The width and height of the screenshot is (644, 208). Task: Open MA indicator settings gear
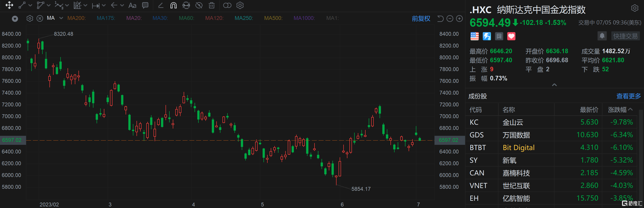[x=30, y=18]
